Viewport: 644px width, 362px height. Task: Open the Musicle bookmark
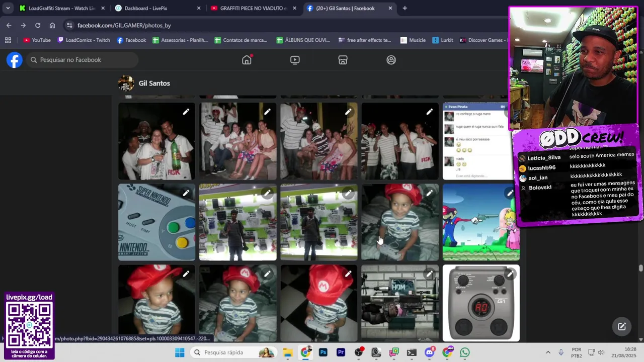pyautogui.click(x=413, y=40)
